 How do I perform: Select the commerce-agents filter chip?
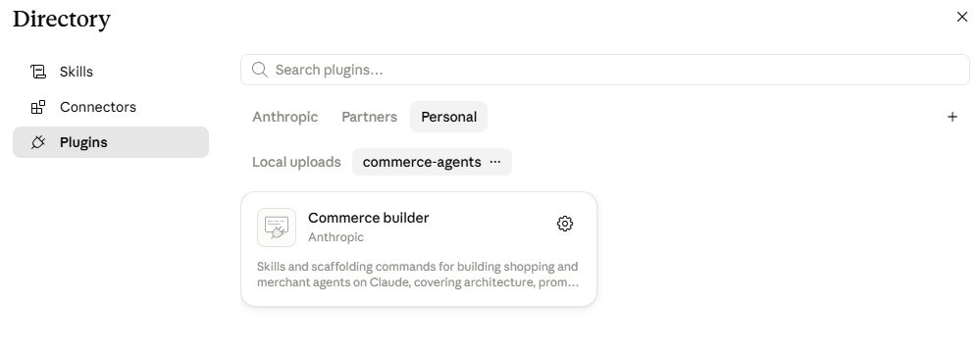click(422, 162)
